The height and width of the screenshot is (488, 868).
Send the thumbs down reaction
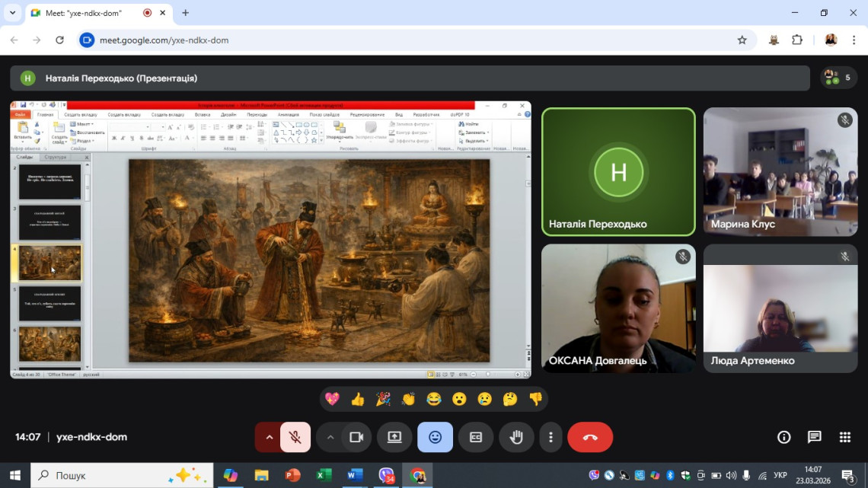(536, 399)
